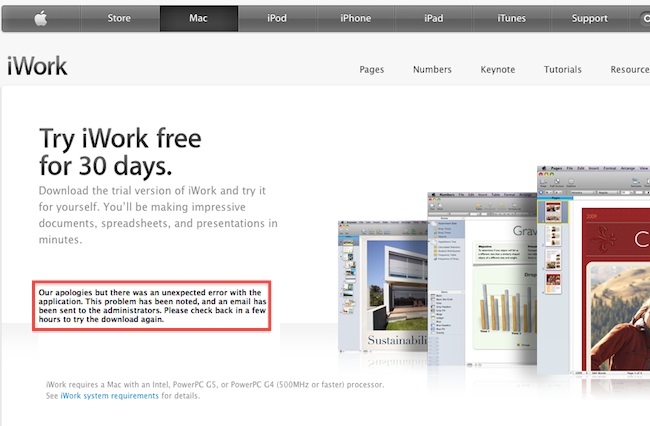Click the Apple logo in navigation bar
This screenshot has width=650, height=426.
41,18
